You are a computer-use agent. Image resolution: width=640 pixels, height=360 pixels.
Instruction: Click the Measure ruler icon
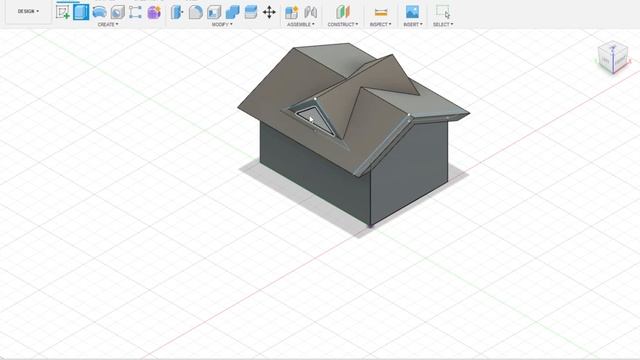click(x=380, y=12)
